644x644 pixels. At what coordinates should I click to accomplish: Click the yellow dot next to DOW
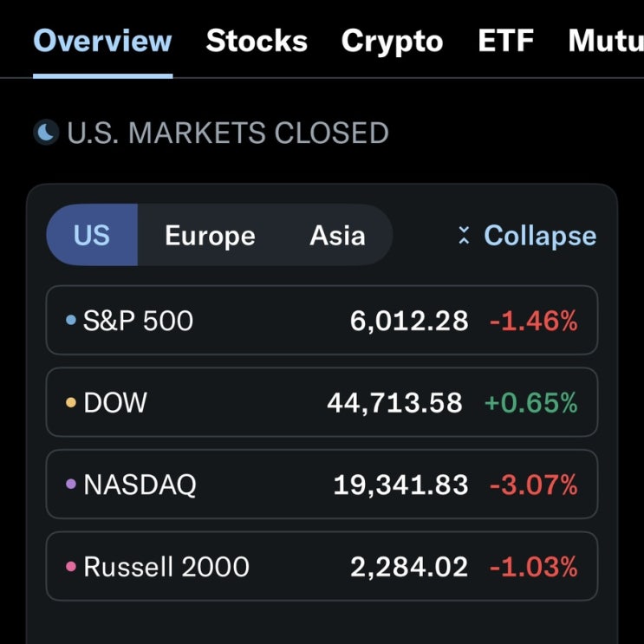coord(71,402)
